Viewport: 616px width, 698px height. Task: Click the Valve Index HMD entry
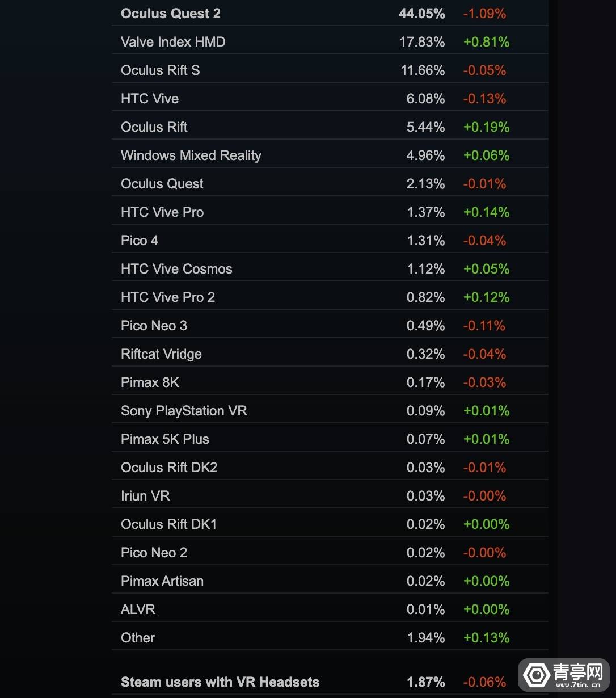[x=173, y=42]
